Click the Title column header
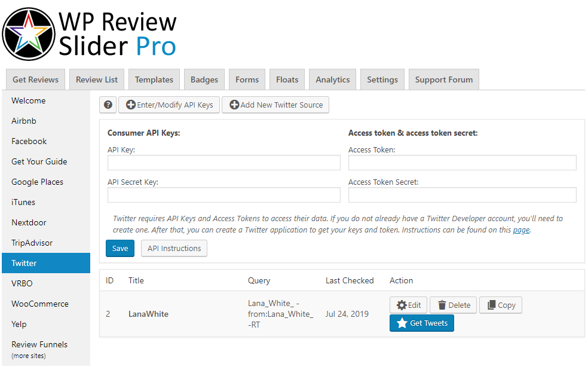The height and width of the screenshot is (370, 588). (x=136, y=281)
